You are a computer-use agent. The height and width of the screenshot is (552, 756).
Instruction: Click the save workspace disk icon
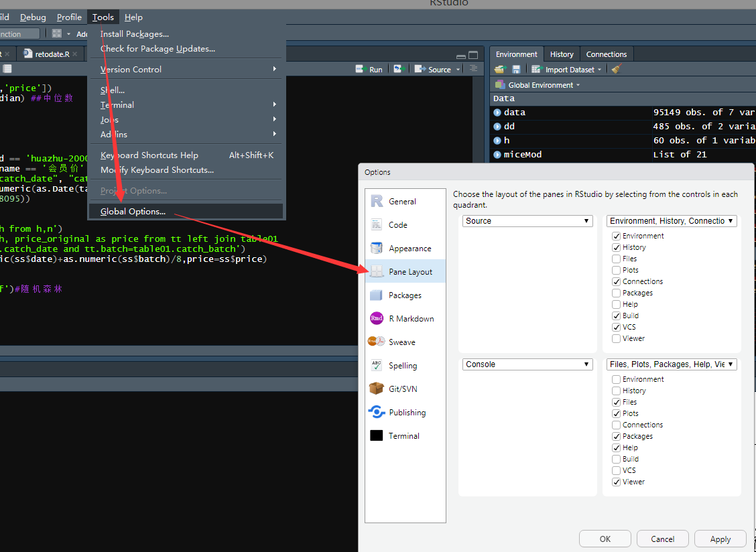(x=516, y=70)
